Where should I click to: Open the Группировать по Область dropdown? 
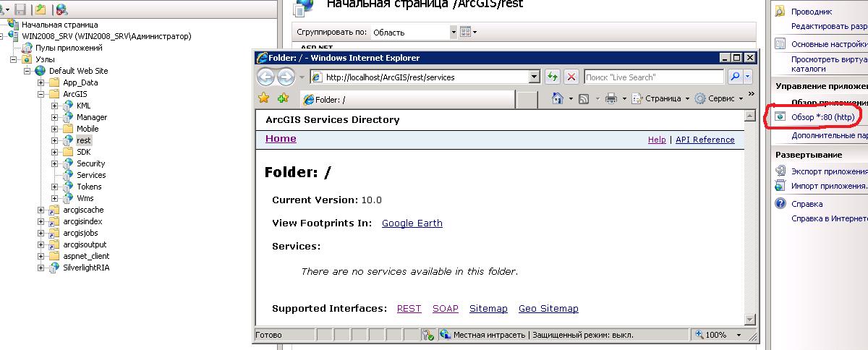point(454,32)
